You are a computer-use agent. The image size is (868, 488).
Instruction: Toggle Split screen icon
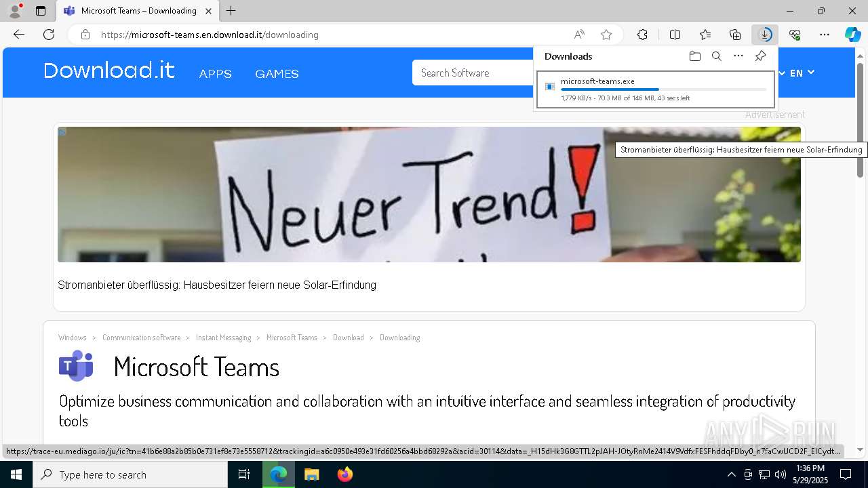point(675,35)
